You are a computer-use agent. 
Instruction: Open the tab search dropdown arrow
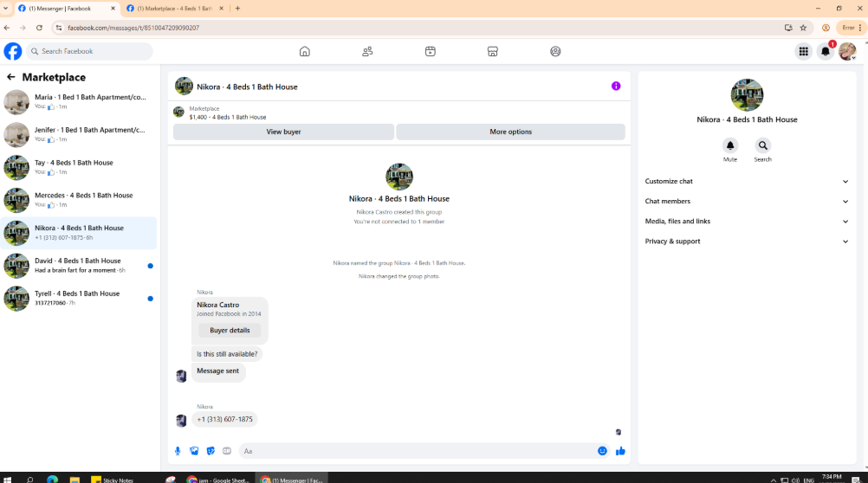(x=5, y=9)
